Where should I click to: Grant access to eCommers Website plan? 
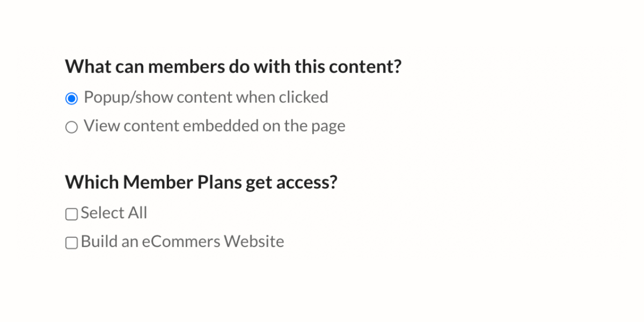coord(71,244)
